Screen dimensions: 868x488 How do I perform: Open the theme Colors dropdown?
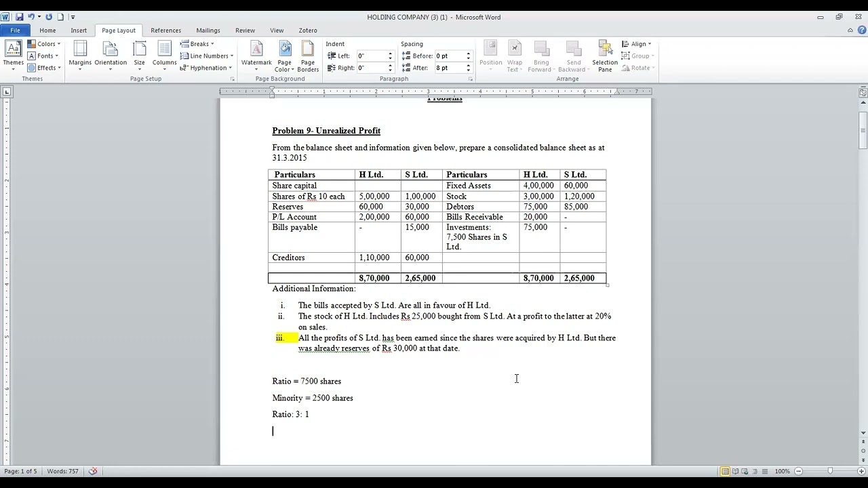click(43, 44)
